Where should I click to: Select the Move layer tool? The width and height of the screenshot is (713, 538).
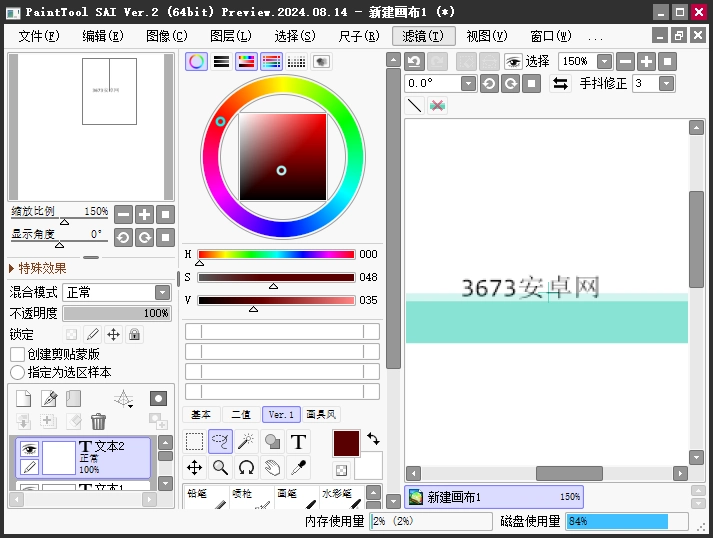(x=195, y=467)
